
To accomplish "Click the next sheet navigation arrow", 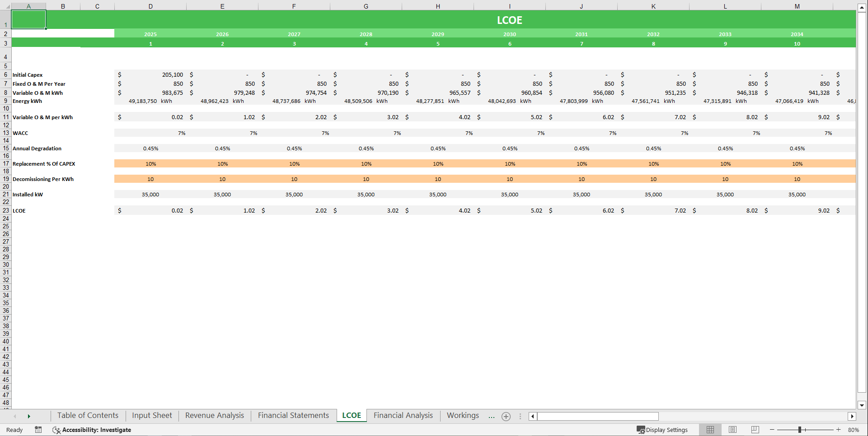I will click(x=29, y=416).
